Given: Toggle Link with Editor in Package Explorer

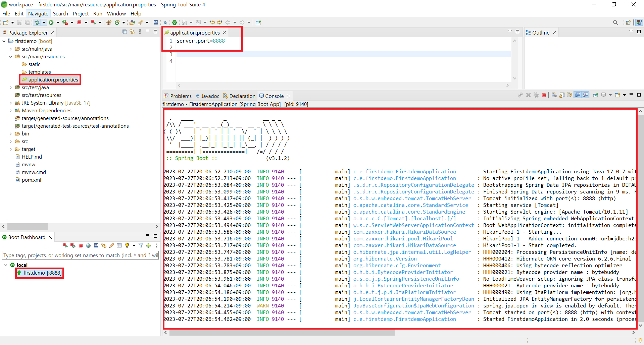Looking at the screenshot, I should tap(132, 32).
